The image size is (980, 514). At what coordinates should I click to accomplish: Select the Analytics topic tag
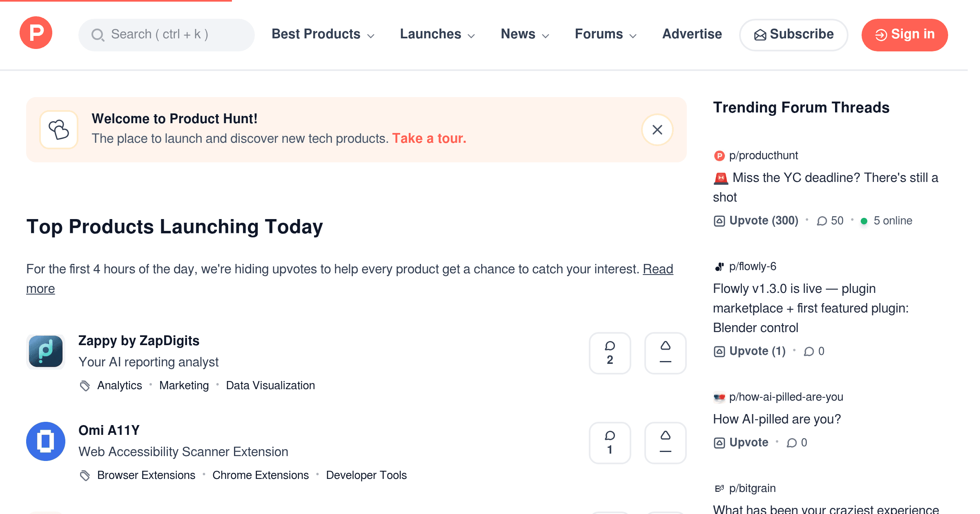(x=120, y=385)
